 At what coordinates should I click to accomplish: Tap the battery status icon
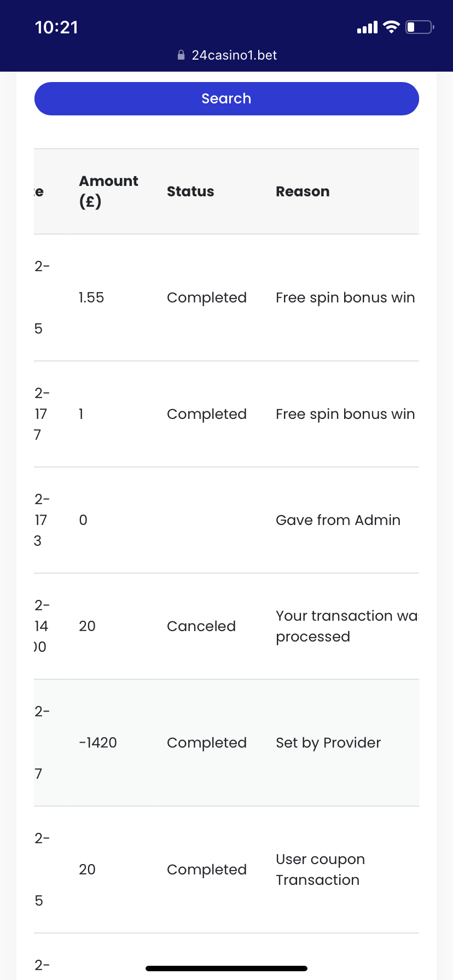coord(419,27)
